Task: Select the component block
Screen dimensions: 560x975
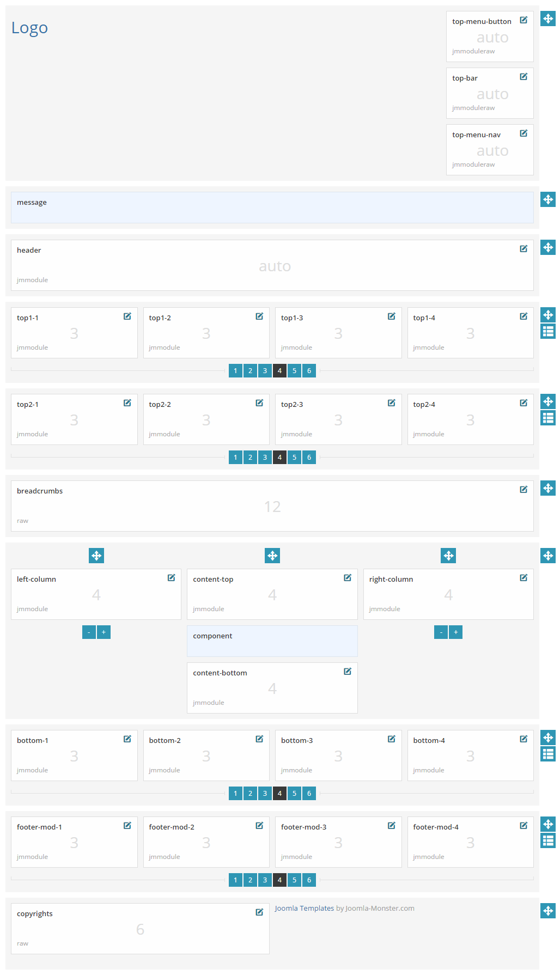Action: coord(272,641)
